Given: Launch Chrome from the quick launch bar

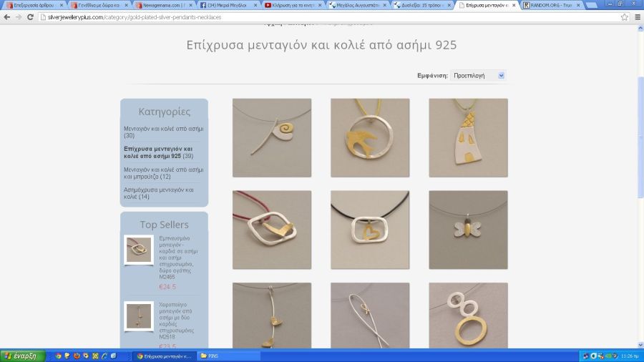Looking at the screenshot, I should coord(58,356).
